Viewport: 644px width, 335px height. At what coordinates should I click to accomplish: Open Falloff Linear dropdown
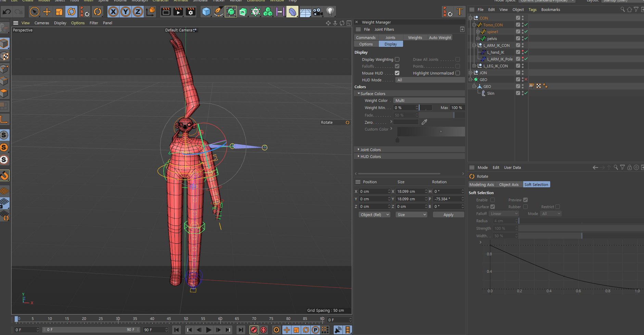pyautogui.click(x=504, y=214)
